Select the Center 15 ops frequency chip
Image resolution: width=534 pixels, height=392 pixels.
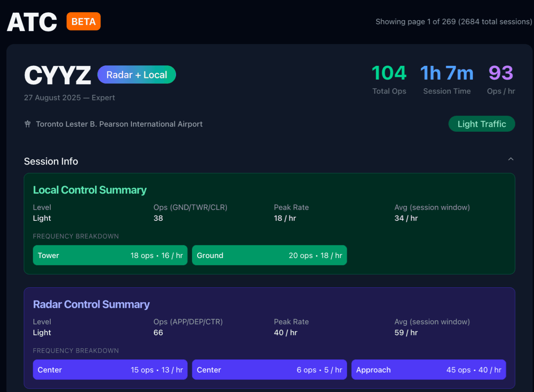tap(110, 370)
